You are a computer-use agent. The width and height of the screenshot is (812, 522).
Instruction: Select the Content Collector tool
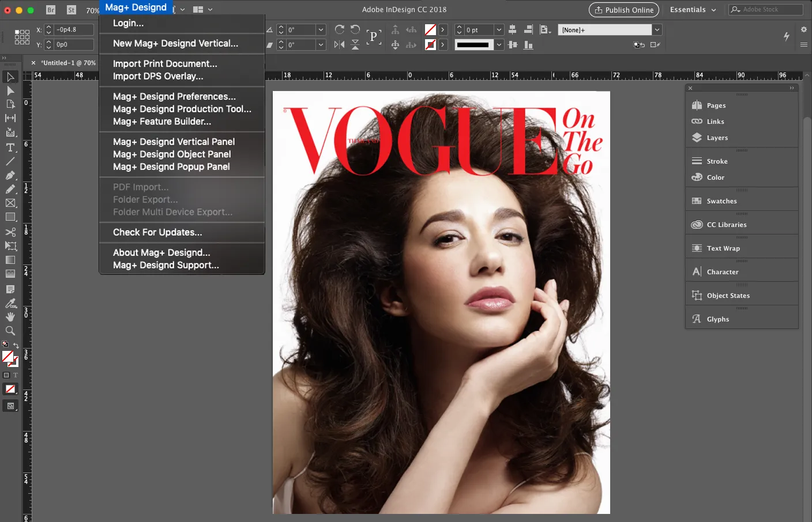coord(10,133)
